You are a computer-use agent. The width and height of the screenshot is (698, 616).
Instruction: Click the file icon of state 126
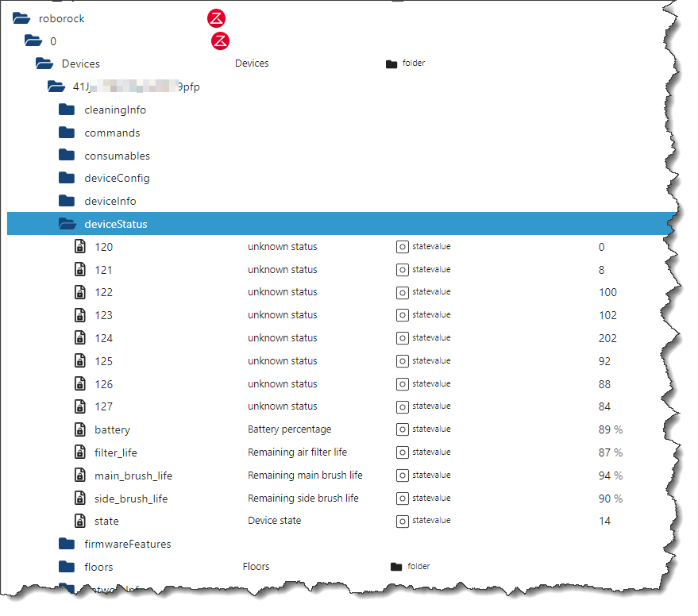(79, 383)
